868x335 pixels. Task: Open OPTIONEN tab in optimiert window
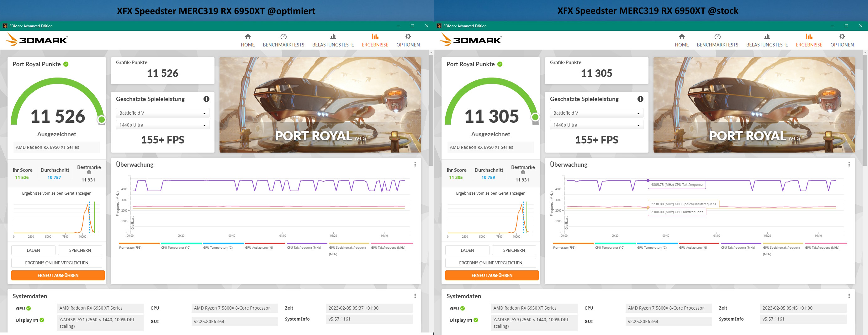(408, 40)
